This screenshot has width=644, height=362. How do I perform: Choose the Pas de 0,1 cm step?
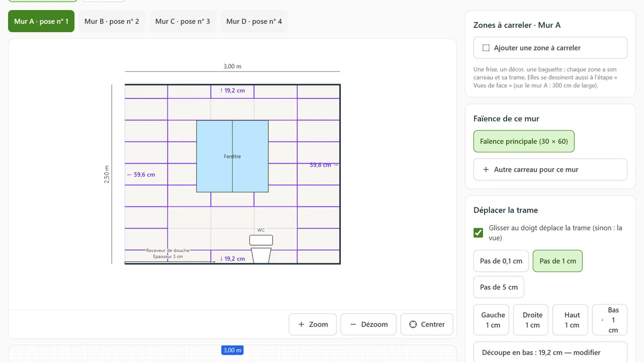tap(501, 261)
